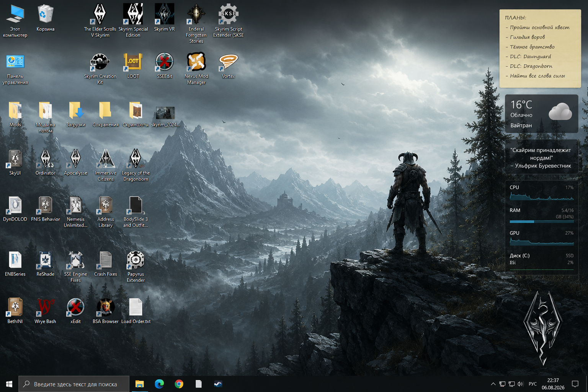Viewport: 588px width, 392px height.
Task: Open the volume control in tray
Action: tap(520, 384)
